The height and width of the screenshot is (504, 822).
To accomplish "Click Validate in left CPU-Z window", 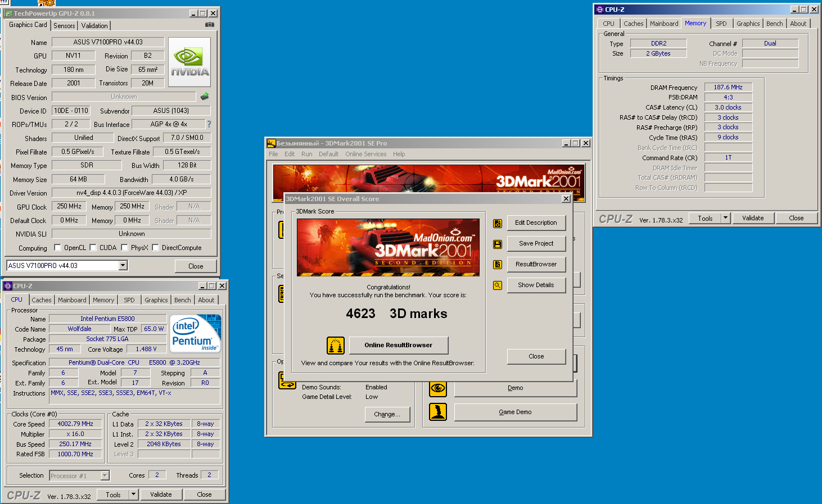I will (x=161, y=495).
